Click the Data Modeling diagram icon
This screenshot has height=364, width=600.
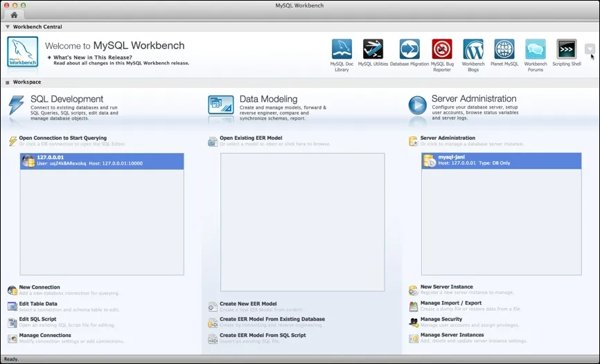(221, 104)
